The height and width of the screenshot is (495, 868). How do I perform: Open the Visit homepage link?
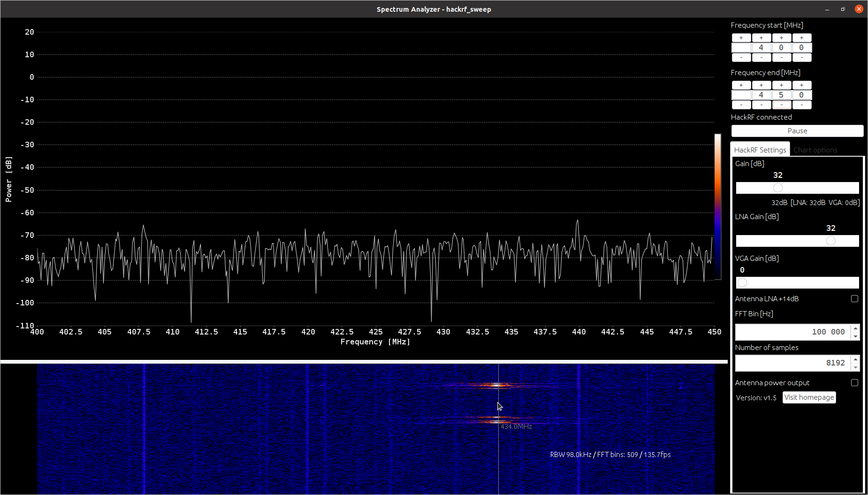(809, 397)
